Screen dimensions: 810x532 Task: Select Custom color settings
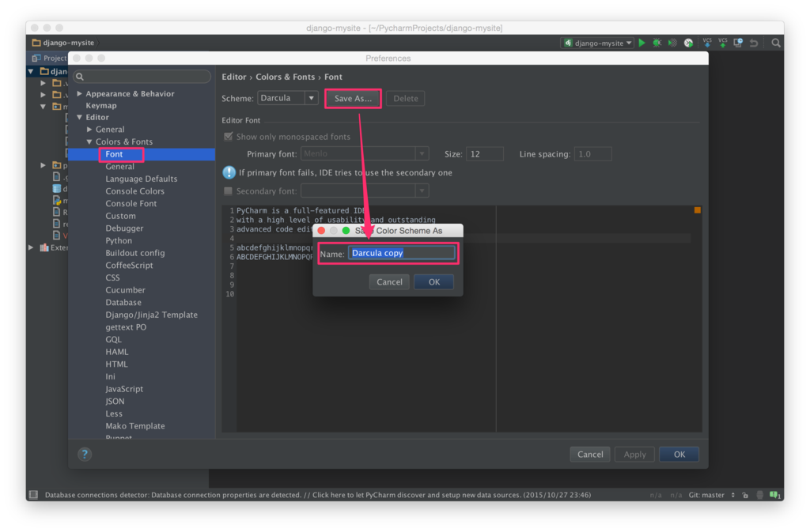pos(121,216)
